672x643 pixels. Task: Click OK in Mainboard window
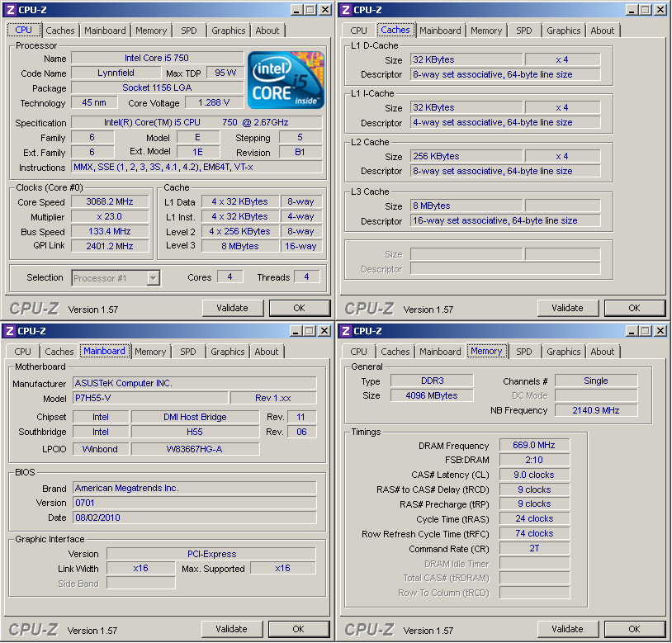[298, 629]
